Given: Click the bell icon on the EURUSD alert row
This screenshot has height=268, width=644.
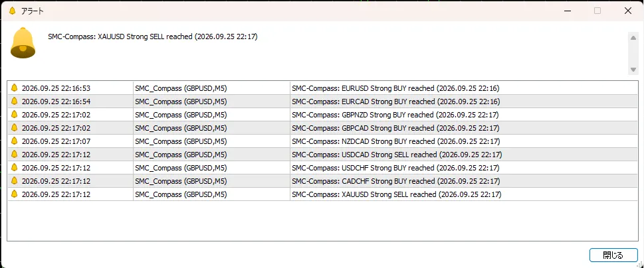Looking at the screenshot, I should coord(15,88).
